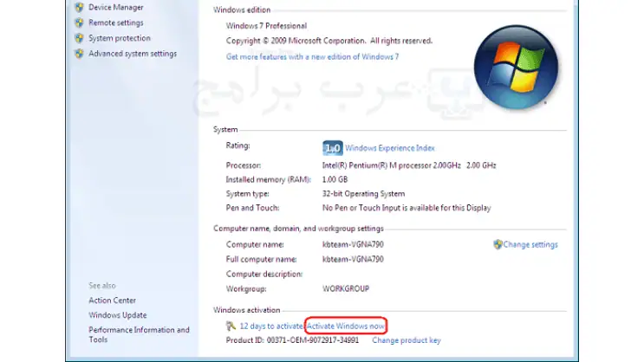Viewport: 644px width, 362px height.
Task: Open Windows Experience Index link
Action: [x=390, y=148]
